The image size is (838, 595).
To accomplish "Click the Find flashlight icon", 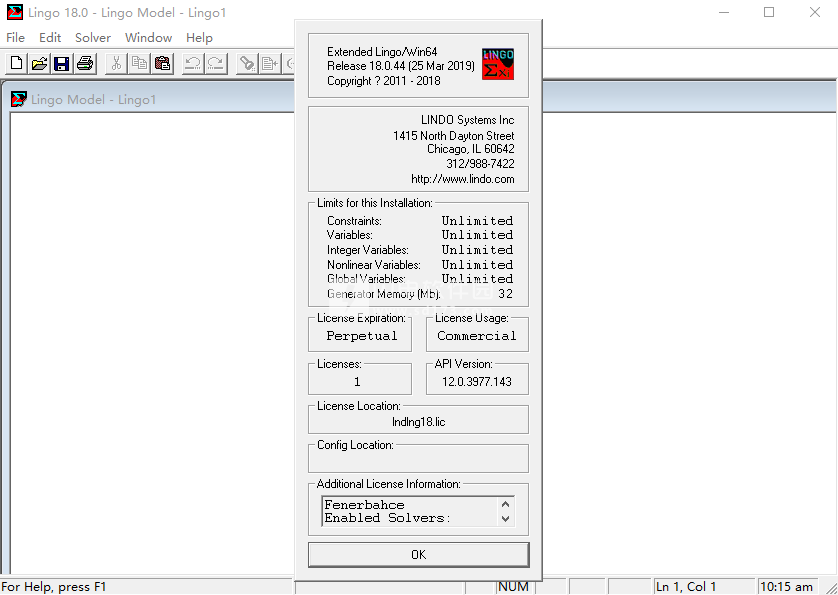I will click(x=247, y=64).
